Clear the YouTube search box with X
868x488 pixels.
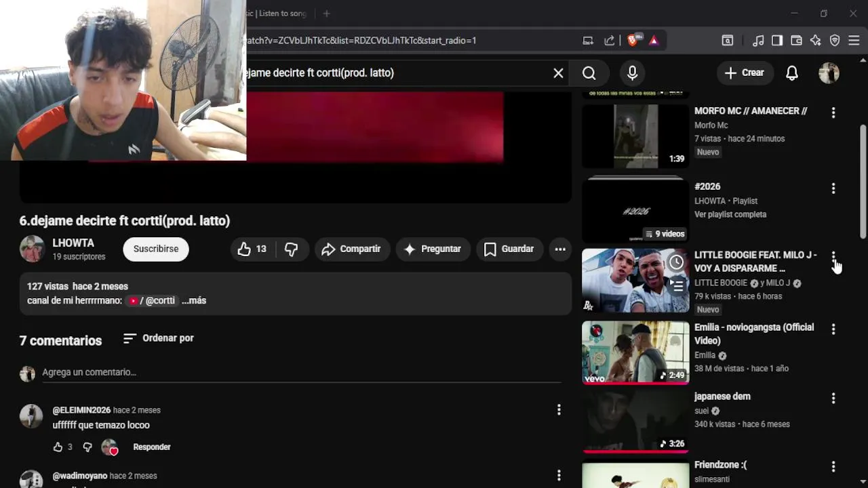click(558, 73)
